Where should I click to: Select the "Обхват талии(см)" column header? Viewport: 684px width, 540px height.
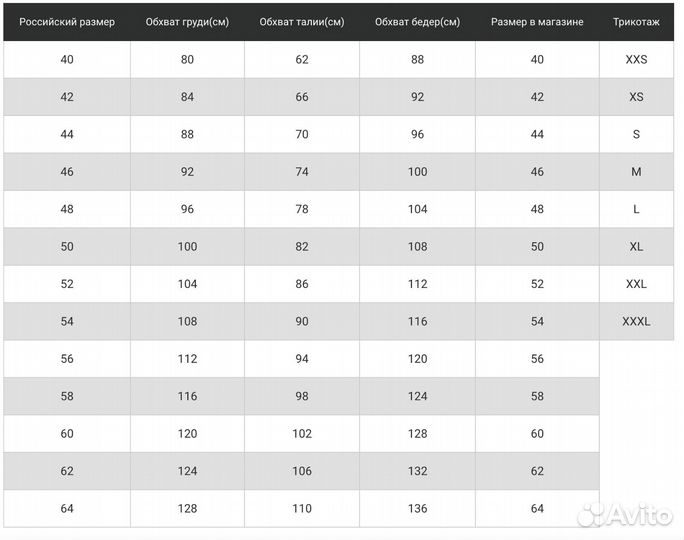[302, 22]
